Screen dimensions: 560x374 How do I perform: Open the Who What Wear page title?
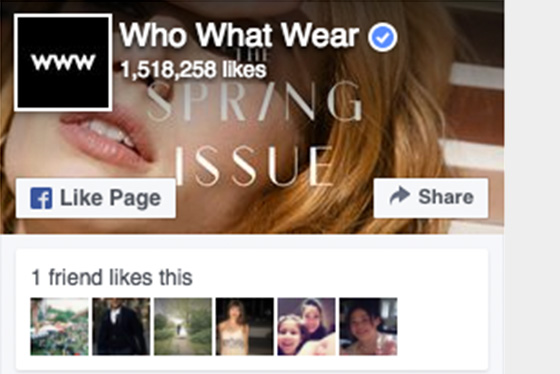pos(239,35)
